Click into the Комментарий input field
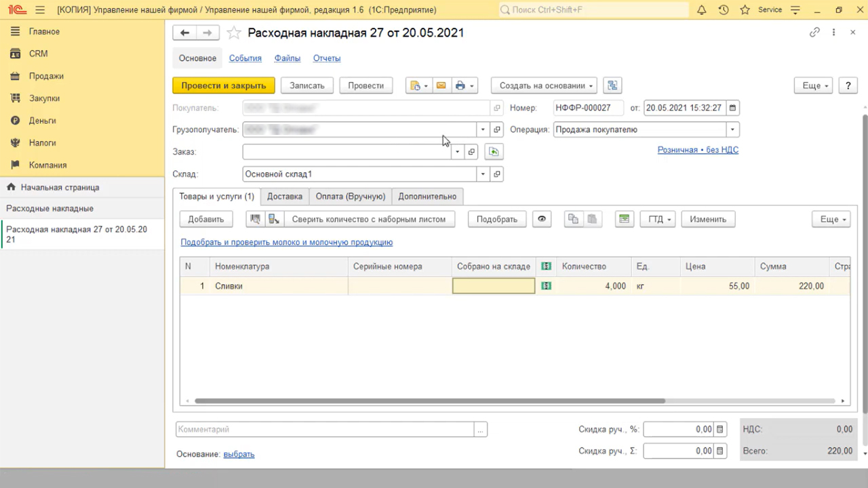Screen dimensions: 868x488 click(325, 429)
